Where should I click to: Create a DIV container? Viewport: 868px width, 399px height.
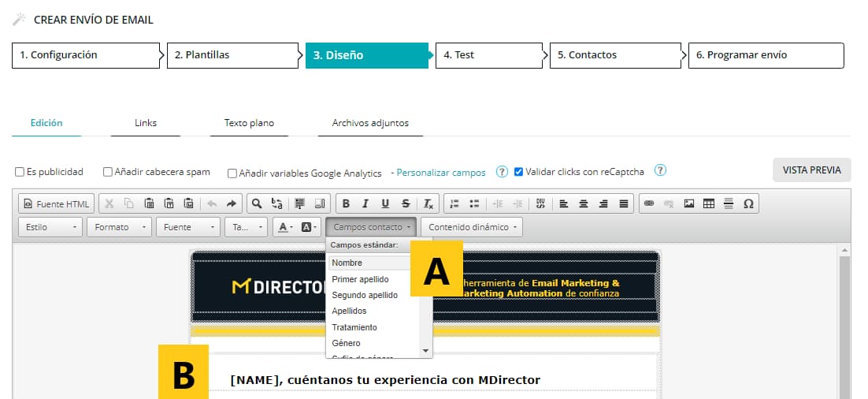click(x=541, y=204)
